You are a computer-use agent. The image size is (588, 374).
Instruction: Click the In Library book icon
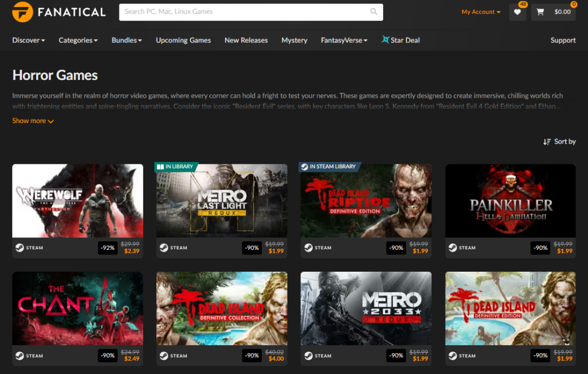(x=160, y=167)
